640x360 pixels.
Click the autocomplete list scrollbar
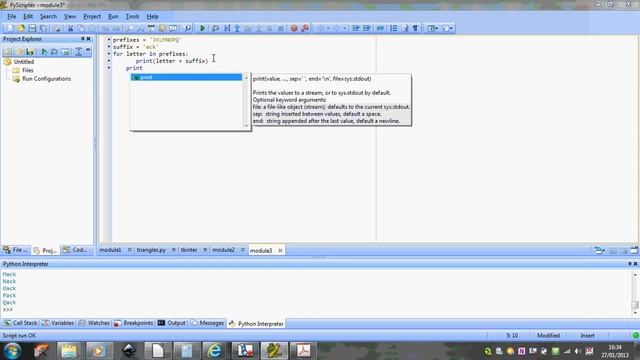click(246, 101)
